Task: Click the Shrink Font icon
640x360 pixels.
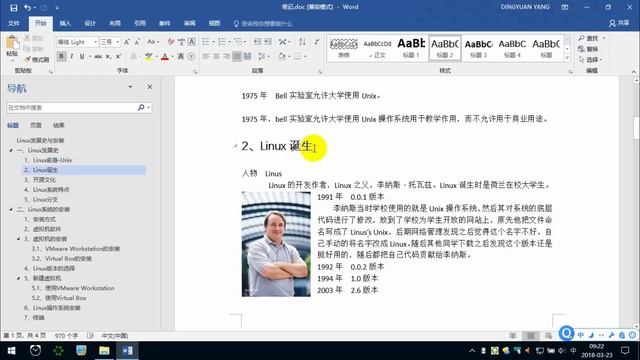Action: (x=137, y=42)
